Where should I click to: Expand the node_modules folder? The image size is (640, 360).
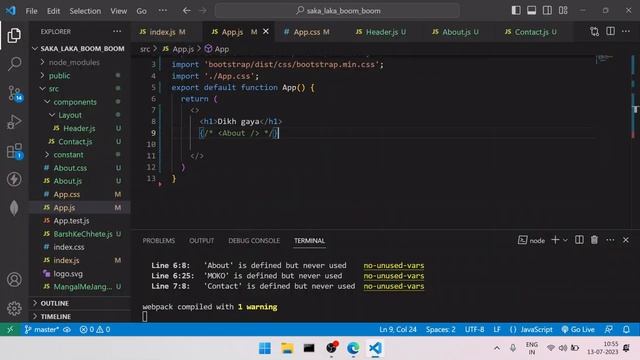coord(42,62)
